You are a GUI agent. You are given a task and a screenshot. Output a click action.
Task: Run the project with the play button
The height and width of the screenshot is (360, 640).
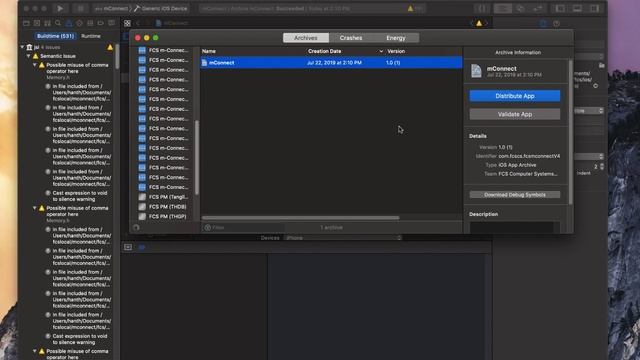pos(60,8)
